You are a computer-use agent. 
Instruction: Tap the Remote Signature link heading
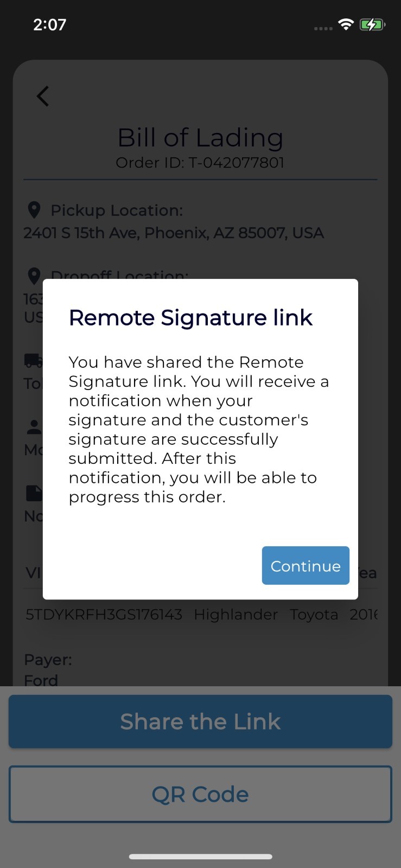click(x=190, y=318)
